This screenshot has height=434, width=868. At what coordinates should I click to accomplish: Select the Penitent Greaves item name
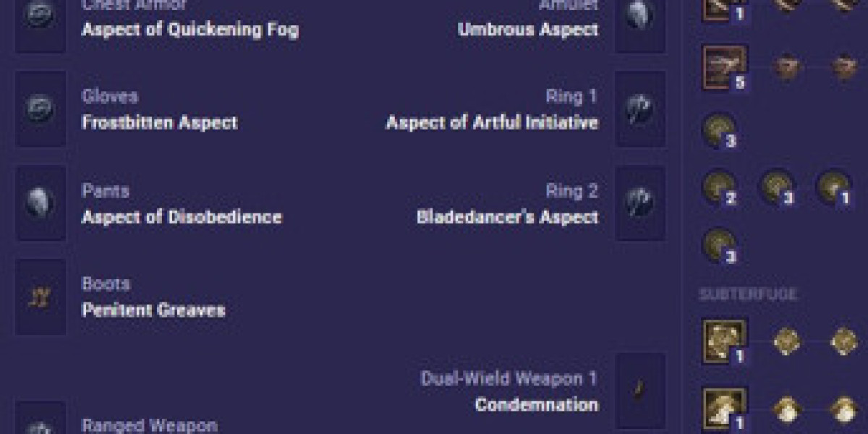tap(153, 310)
